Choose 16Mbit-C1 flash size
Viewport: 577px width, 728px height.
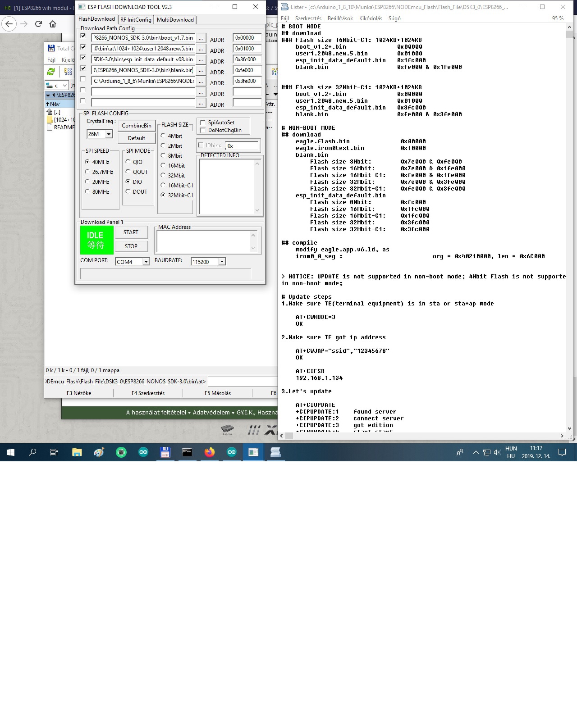click(163, 185)
